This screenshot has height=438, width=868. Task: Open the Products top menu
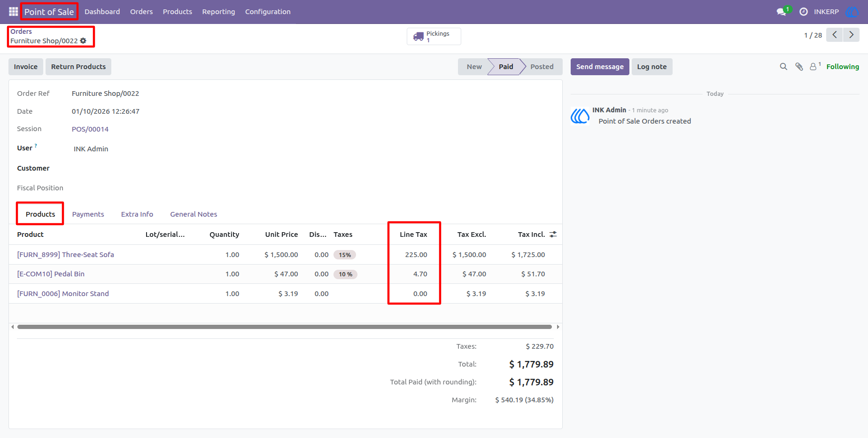pos(178,12)
